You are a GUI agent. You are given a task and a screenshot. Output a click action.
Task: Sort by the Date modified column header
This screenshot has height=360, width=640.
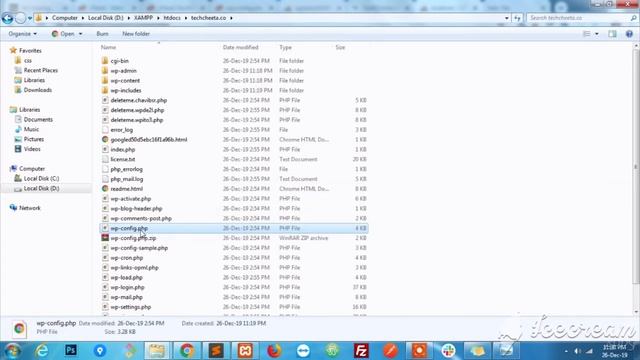240,47
